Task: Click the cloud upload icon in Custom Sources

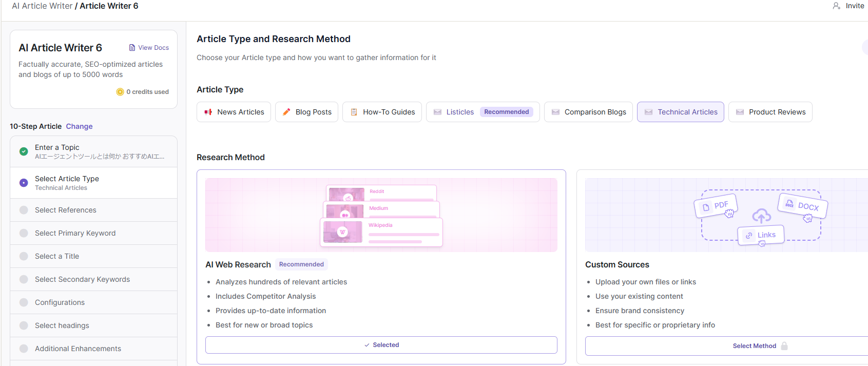Action: (762, 216)
